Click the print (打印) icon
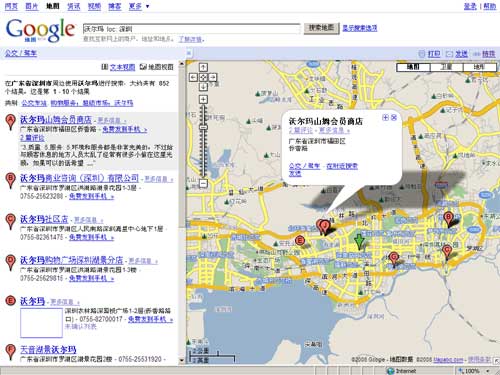500x375 pixels. [422, 54]
